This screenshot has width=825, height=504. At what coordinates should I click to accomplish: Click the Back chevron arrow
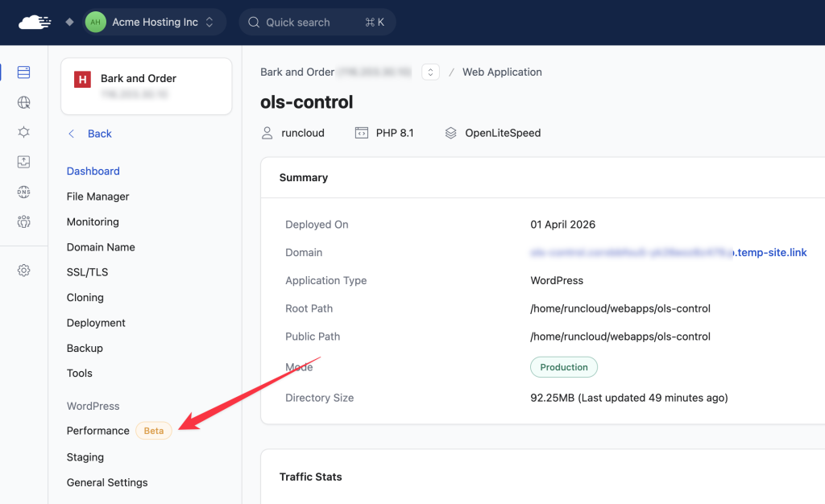(71, 134)
